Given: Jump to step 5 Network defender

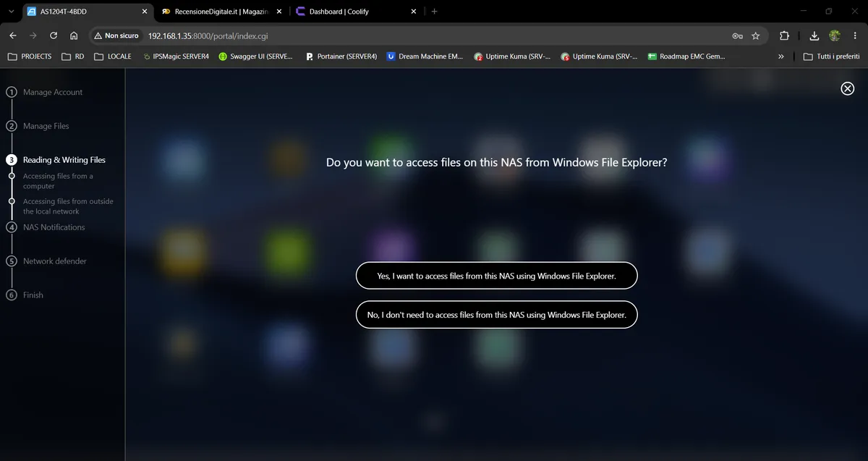Looking at the screenshot, I should click(54, 261).
